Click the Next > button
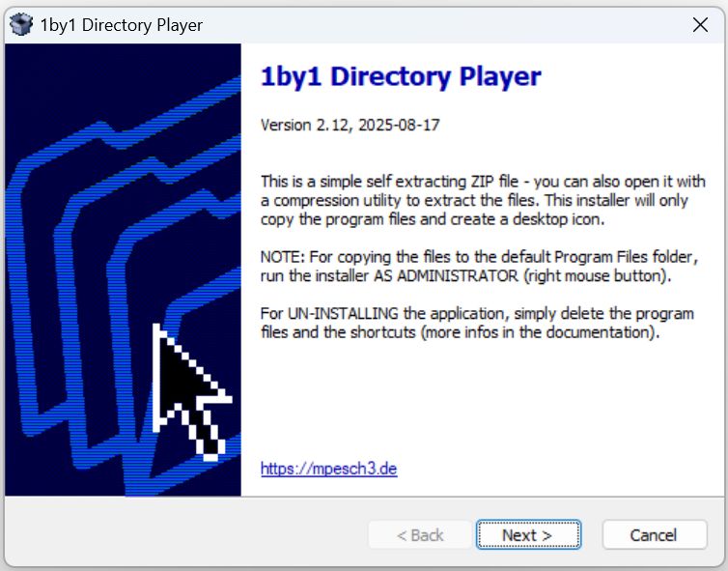 click(528, 534)
